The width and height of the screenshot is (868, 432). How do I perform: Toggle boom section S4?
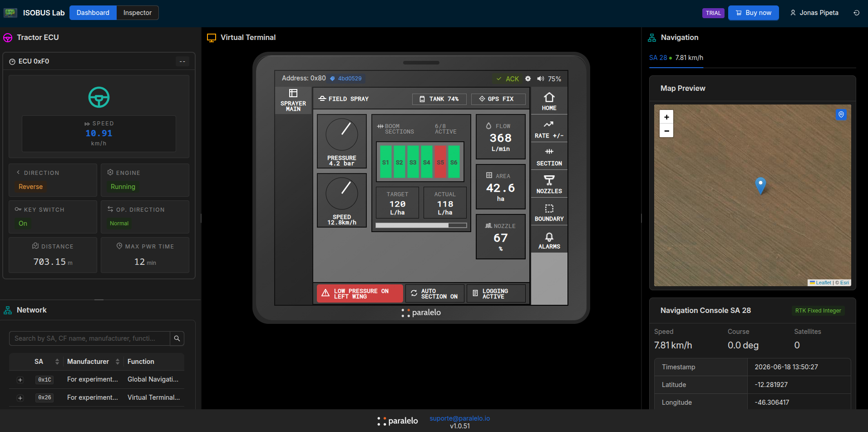[427, 162]
